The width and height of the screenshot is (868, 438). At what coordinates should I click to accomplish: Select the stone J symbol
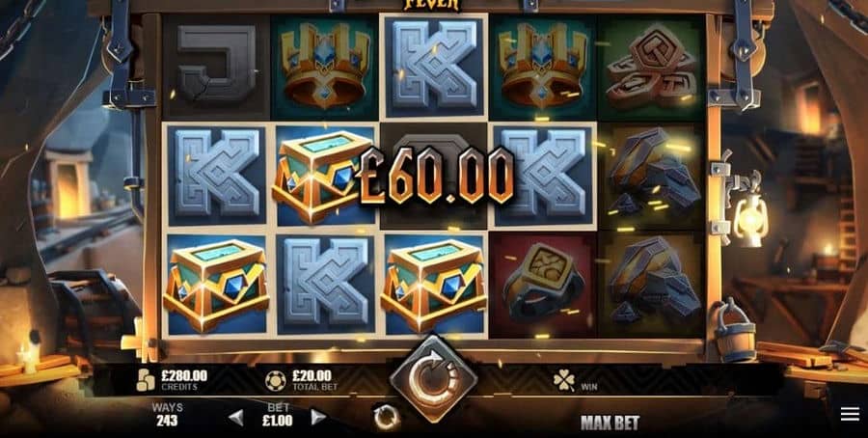(x=216, y=65)
